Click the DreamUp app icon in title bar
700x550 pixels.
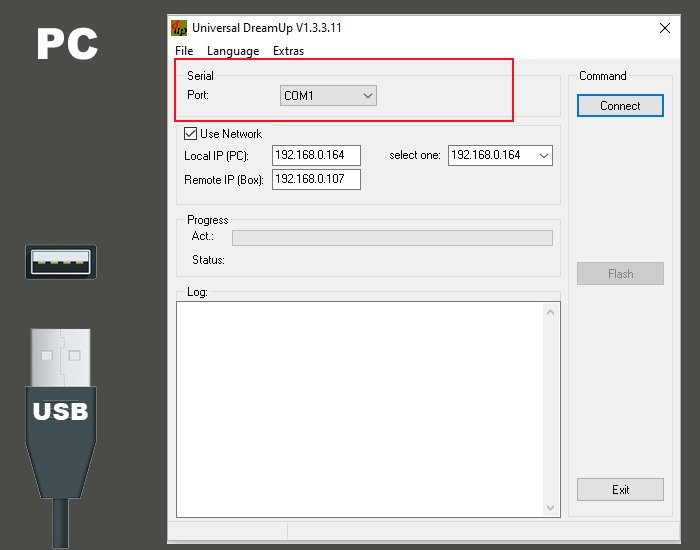(x=179, y=28)
